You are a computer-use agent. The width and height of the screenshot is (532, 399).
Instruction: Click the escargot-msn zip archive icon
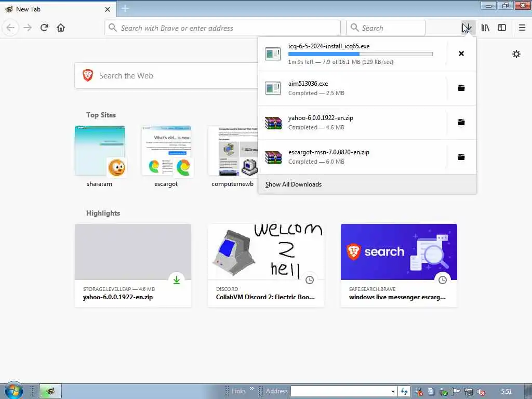[273, 157]
